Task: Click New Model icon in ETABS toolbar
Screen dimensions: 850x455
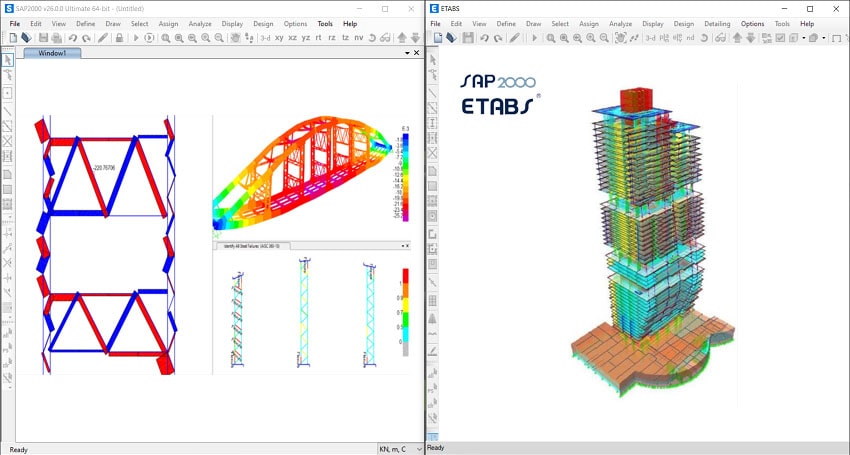Action: click(438, 38)
